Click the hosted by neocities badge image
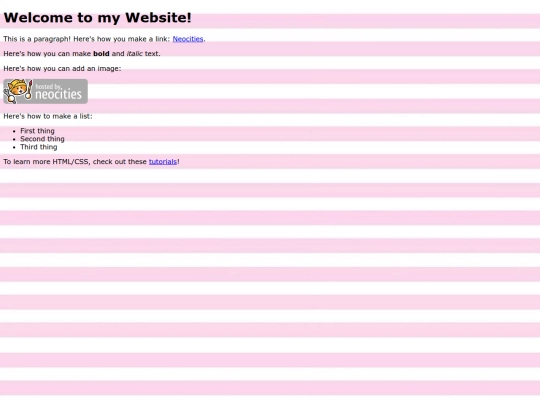 click(45, 91)
